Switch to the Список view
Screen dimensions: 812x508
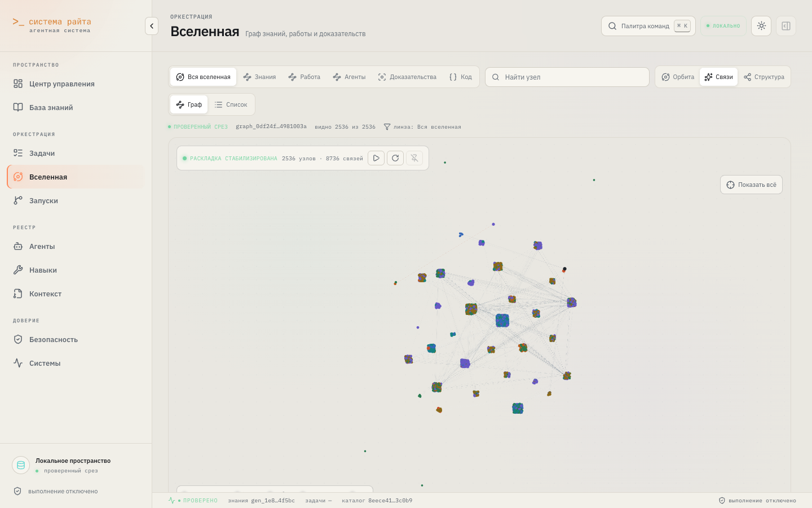point(231,104)
